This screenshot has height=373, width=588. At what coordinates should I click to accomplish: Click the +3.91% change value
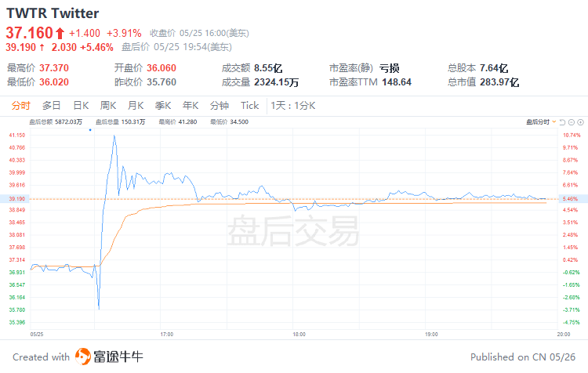tap(124, 34)
